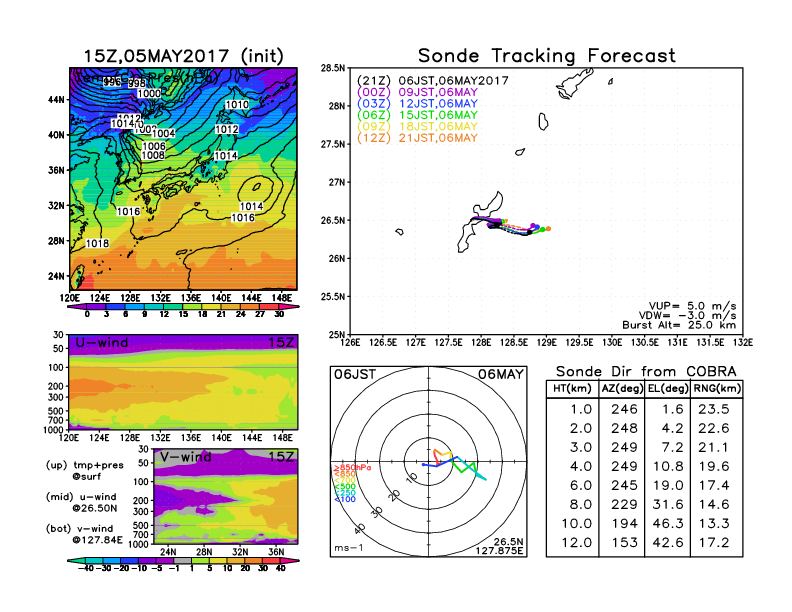792x612 pixels.
Task: Click the '1004' pressure contour label
Action: coord(164,133)
